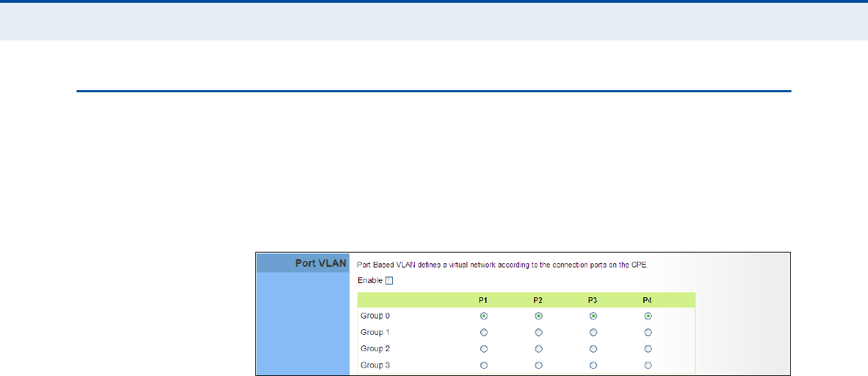Select Group 0 radio for port P3
Image resolution: width=868 pixels, height=376 pixels.
[594, 316]
